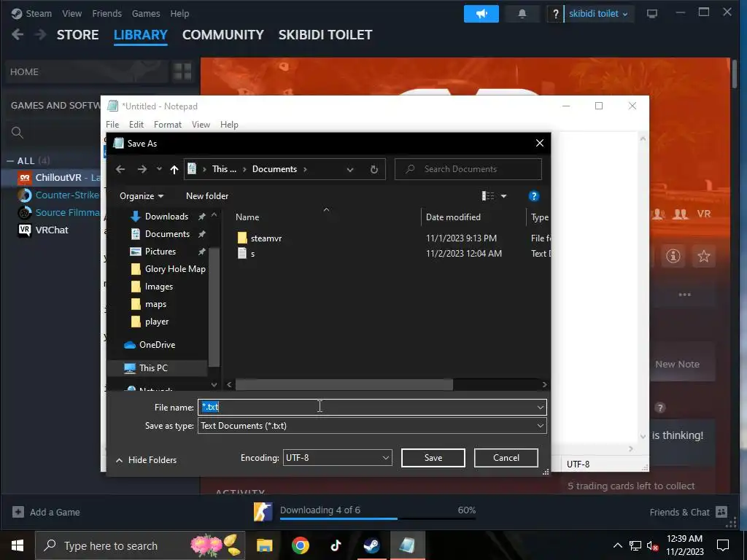
Task: Open Chrome from taskbar
Action: pyautogui.click(x=300, y=545)
